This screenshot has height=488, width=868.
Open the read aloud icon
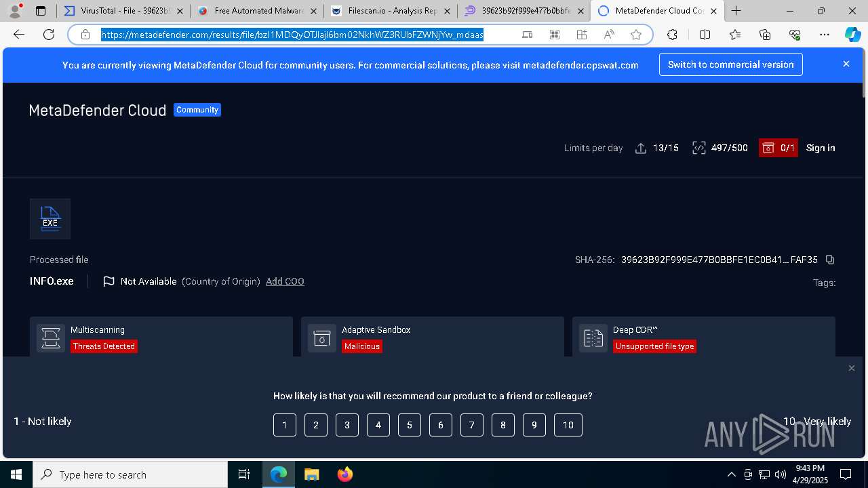point(609,35)
